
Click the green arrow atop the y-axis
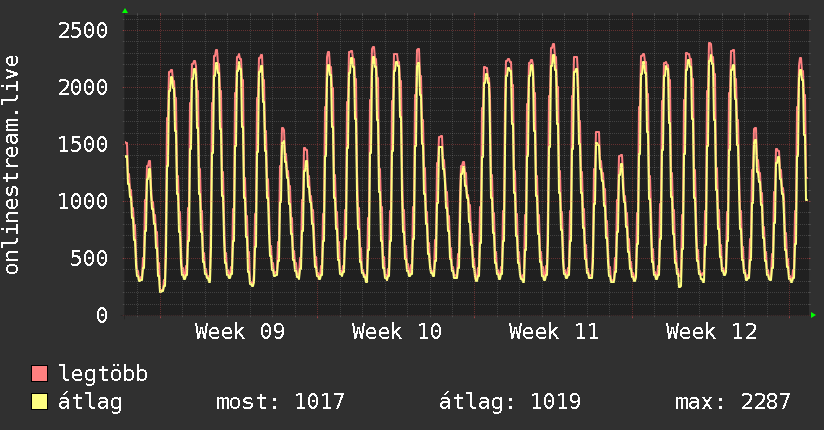pyautogui.click(x=125, y=11)
